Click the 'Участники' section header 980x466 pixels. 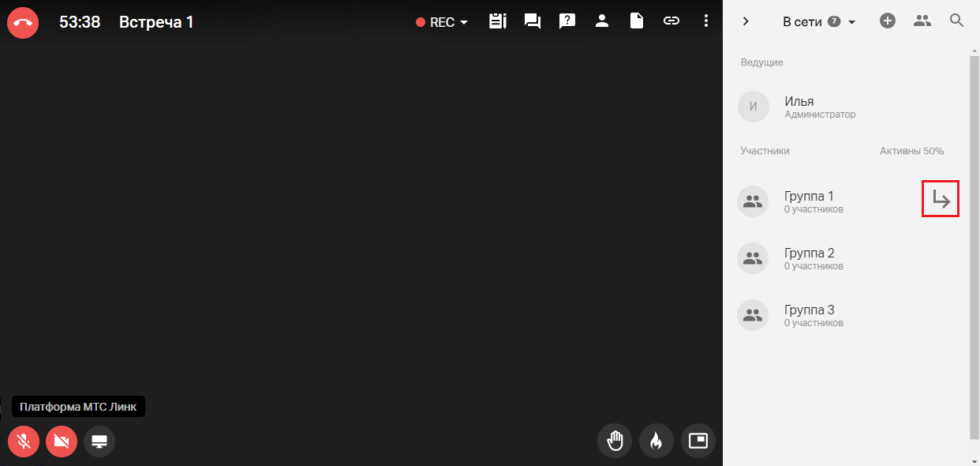(765, 151)
